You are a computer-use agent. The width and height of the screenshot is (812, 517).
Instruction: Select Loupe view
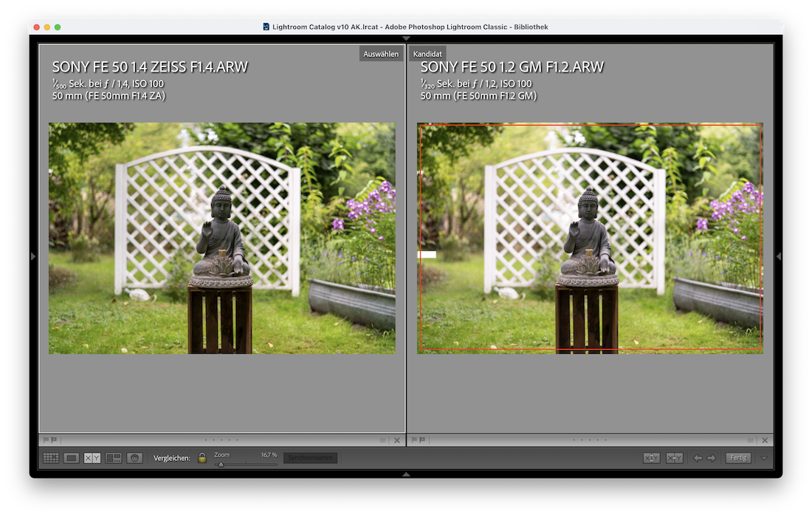click(71, 457)
